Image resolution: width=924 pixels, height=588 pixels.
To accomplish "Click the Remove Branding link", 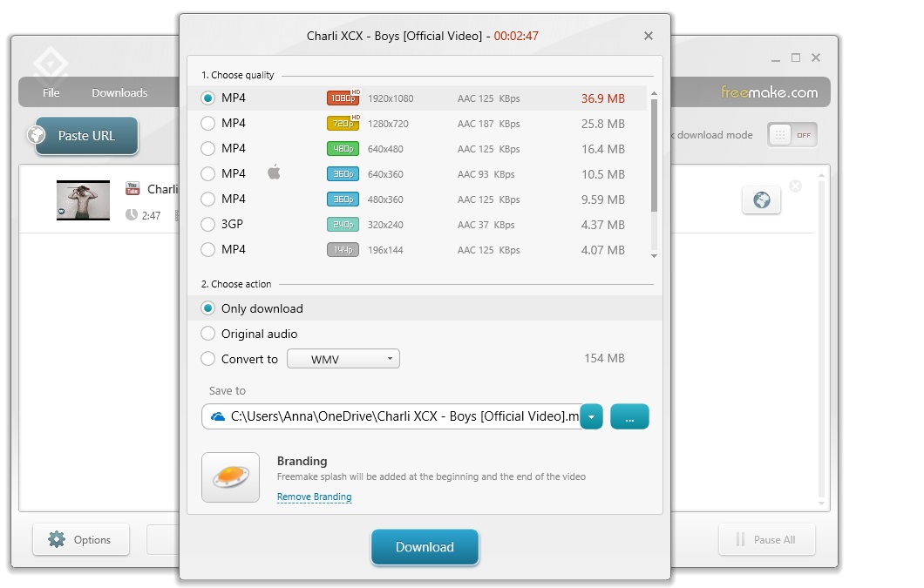I will (x=314, y=497).
